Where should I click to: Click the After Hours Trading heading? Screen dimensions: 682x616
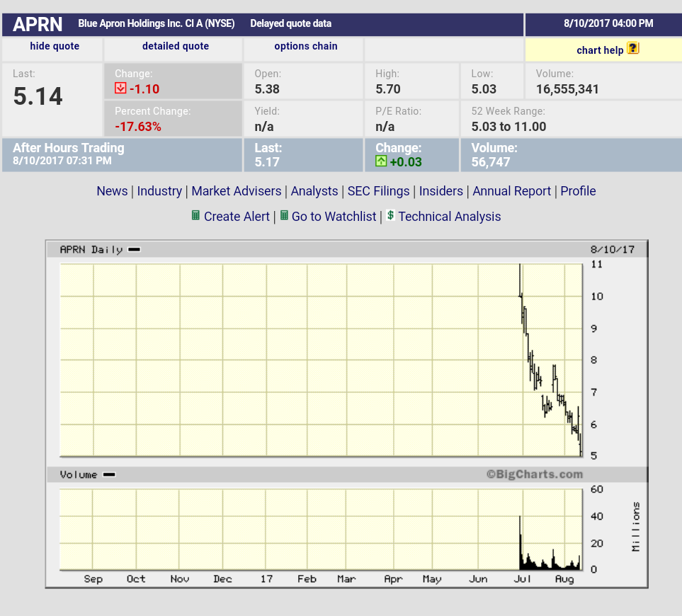(x=69, y=148)
